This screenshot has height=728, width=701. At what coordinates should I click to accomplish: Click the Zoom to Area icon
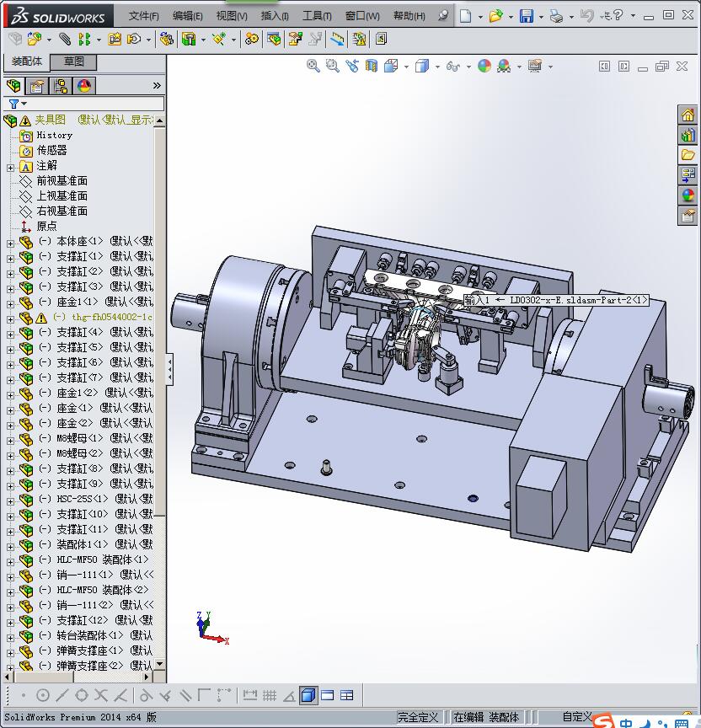pos(333,67)
